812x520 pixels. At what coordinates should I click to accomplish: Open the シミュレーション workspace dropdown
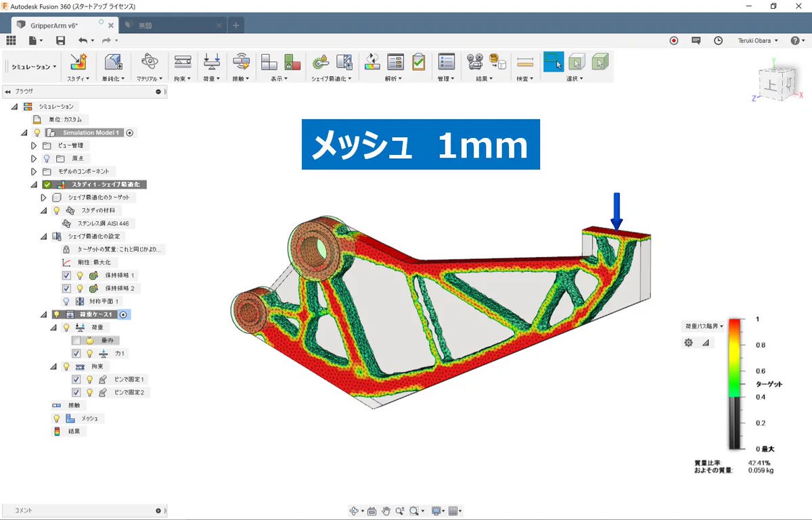(34, 67)
